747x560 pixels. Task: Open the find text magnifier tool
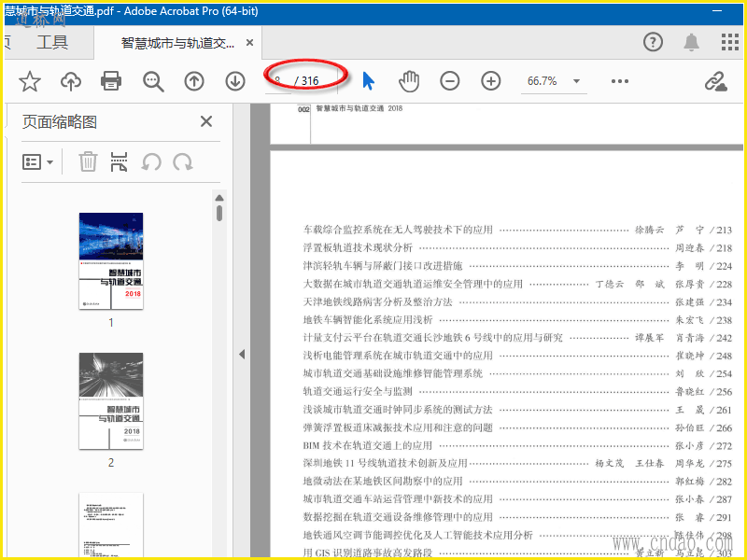153,81
